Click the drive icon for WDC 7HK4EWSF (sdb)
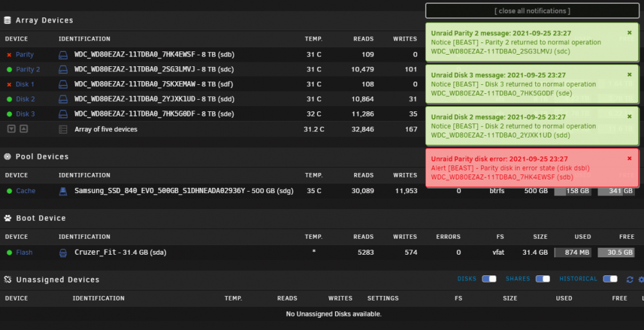This screenshot has width=644, height=330. pos(63,55)
